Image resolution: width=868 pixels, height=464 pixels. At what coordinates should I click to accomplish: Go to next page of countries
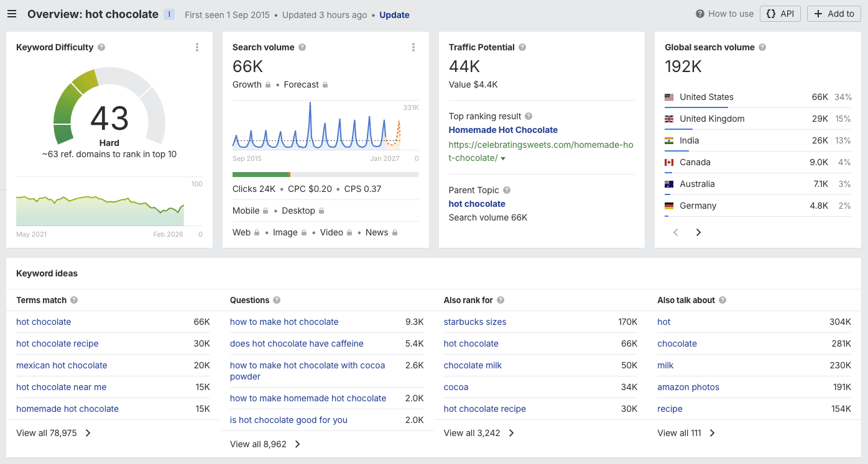pyautogui.click(x=698, y=232)
